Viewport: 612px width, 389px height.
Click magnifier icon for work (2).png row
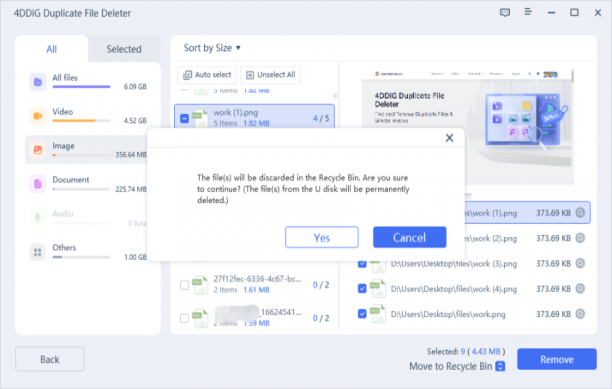(580, 238)
